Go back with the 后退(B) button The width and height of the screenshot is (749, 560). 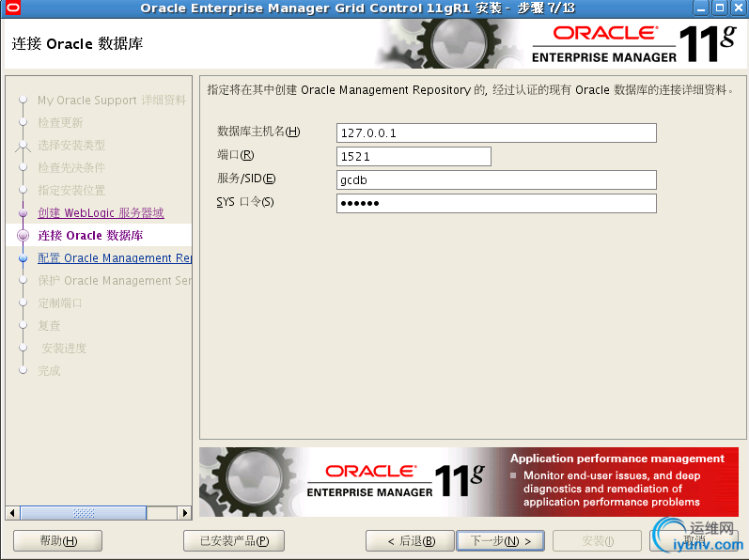click(x=410, y=541)
